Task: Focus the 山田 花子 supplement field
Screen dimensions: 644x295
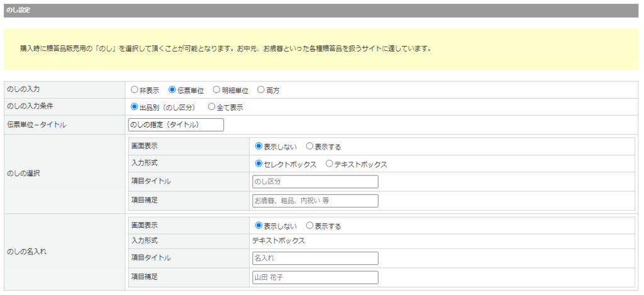Action: pyautogui.click(x=315, y=277)
